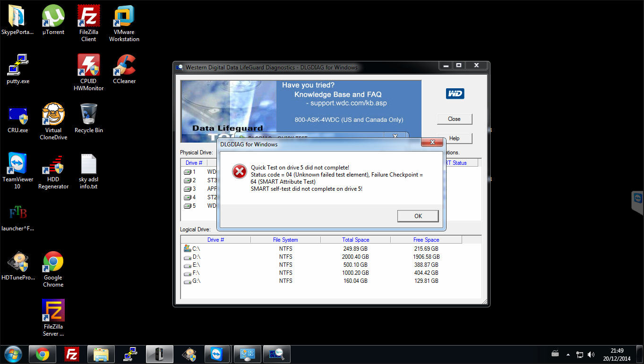Click OK in the DLGDIAG error dialog
The width and height of the screenshot is (644, 364).
(418, 216)
